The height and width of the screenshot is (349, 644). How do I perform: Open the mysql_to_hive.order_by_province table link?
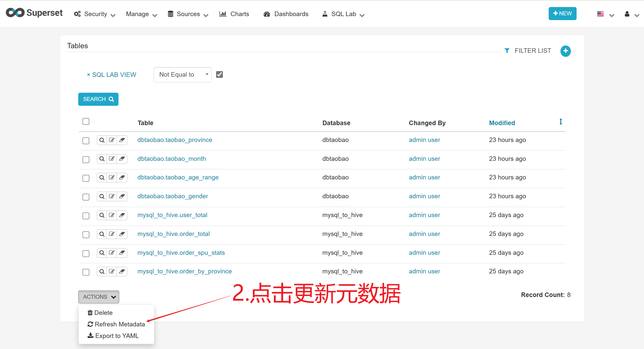click(184, 271)
